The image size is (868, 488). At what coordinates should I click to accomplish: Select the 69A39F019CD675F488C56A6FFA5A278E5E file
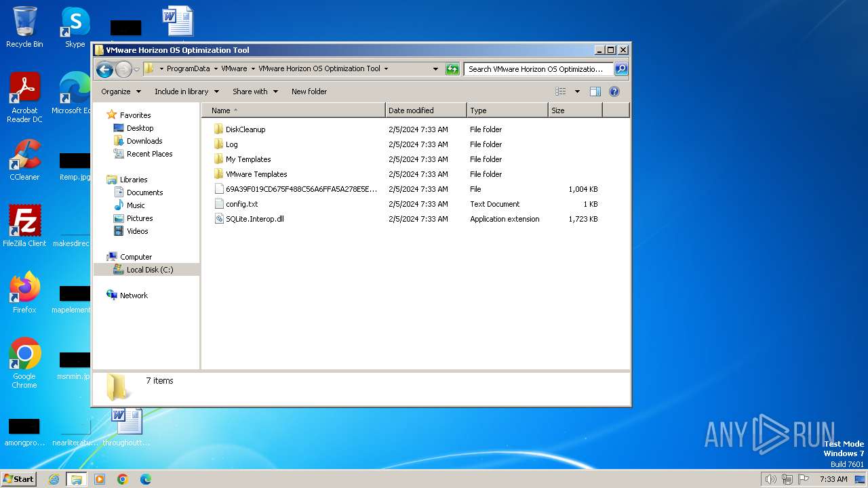301,189
